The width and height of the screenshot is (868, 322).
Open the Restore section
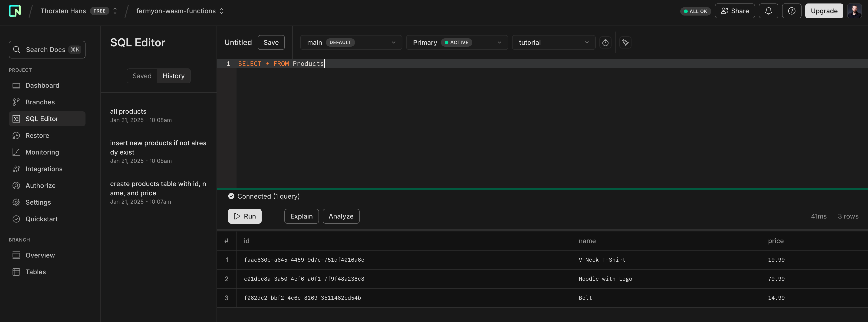37,135
